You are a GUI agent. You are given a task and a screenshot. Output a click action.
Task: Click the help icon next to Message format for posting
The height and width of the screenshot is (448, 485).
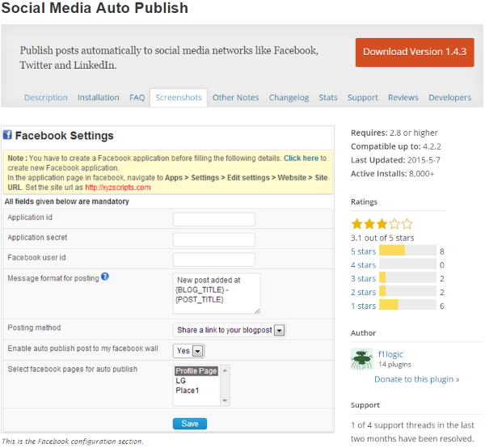(x=105, y=277)
